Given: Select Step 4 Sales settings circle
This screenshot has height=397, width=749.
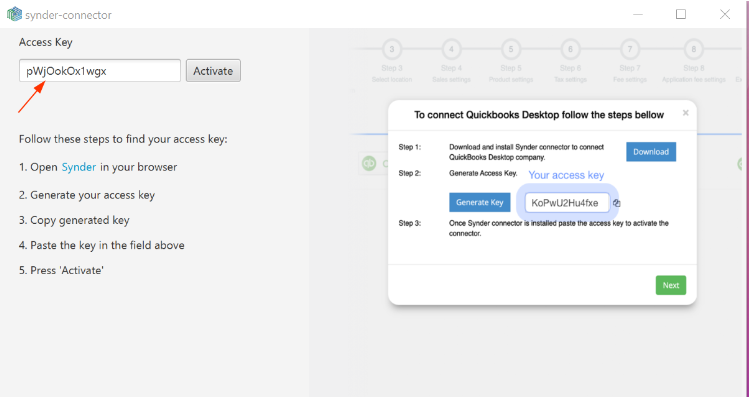Looking at the screenshot, I should click(451, 49).
